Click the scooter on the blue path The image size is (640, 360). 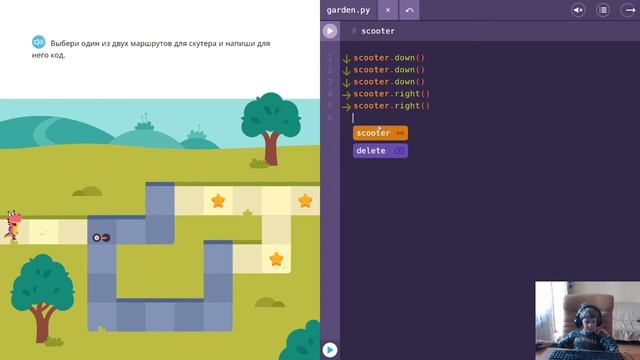[x=101, y=237]
